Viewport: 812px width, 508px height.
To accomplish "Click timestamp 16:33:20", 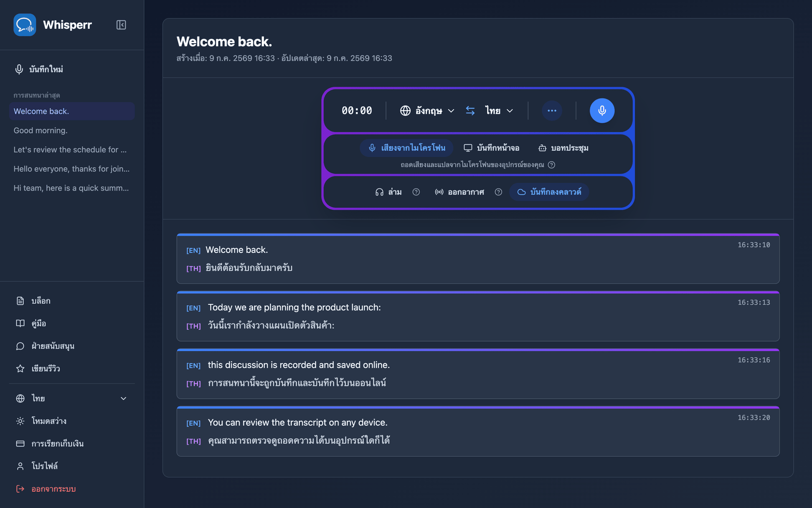I will [x=754, y=418].
